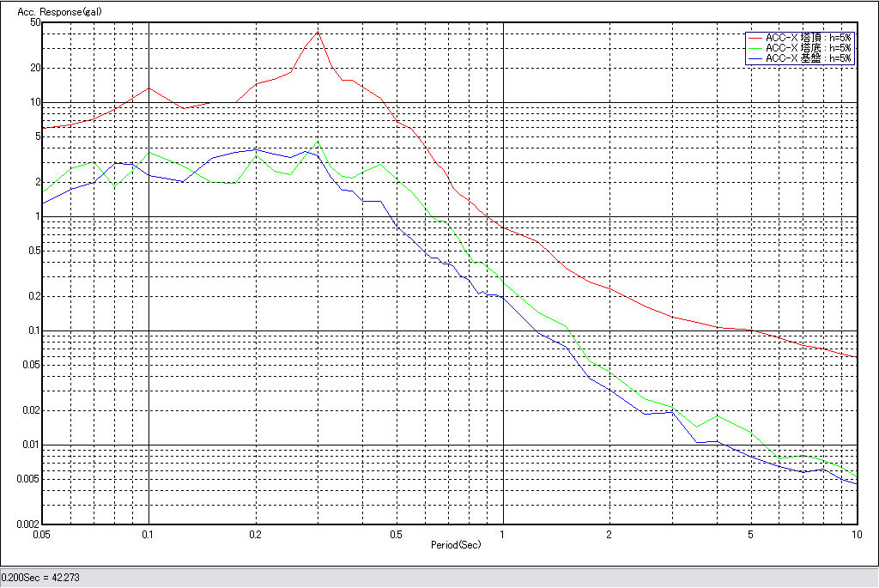The height and width of the screenshot is (588, 879).
Task: Click the green 塔底 legend line sample
Action: [755, 48]
